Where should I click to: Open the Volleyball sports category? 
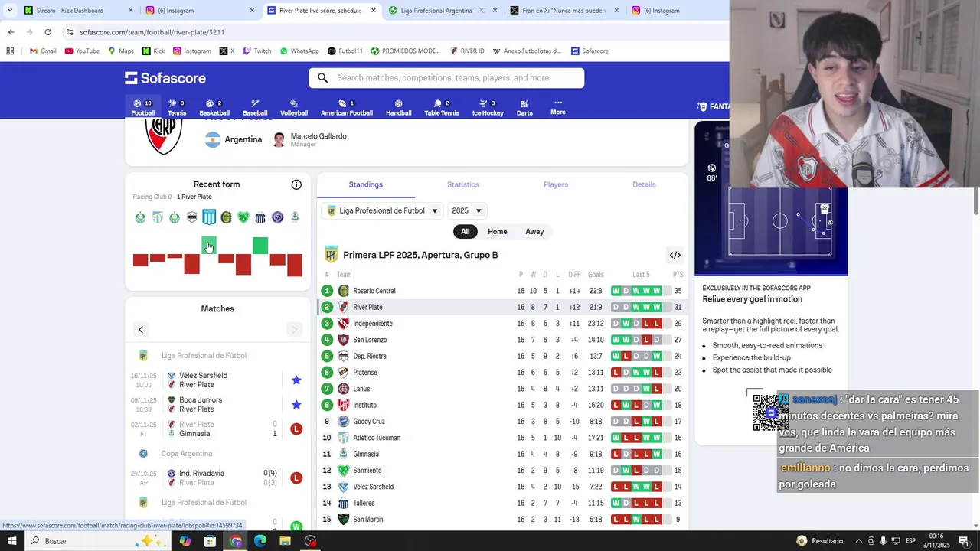[294, 108]
